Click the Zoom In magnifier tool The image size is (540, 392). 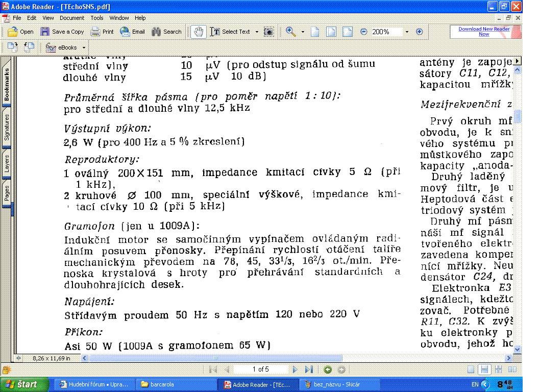pos(291,32)
